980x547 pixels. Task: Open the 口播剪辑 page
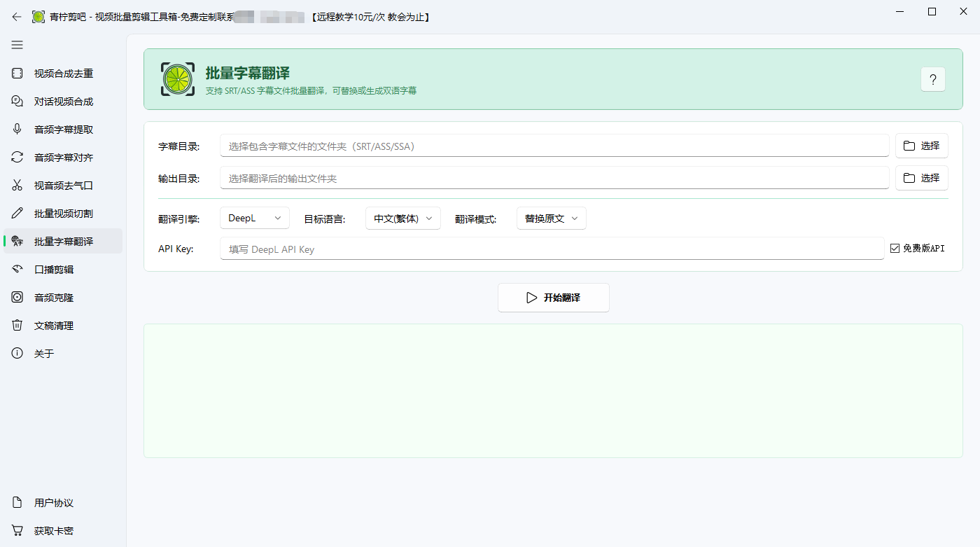click(x=63, y=269)
